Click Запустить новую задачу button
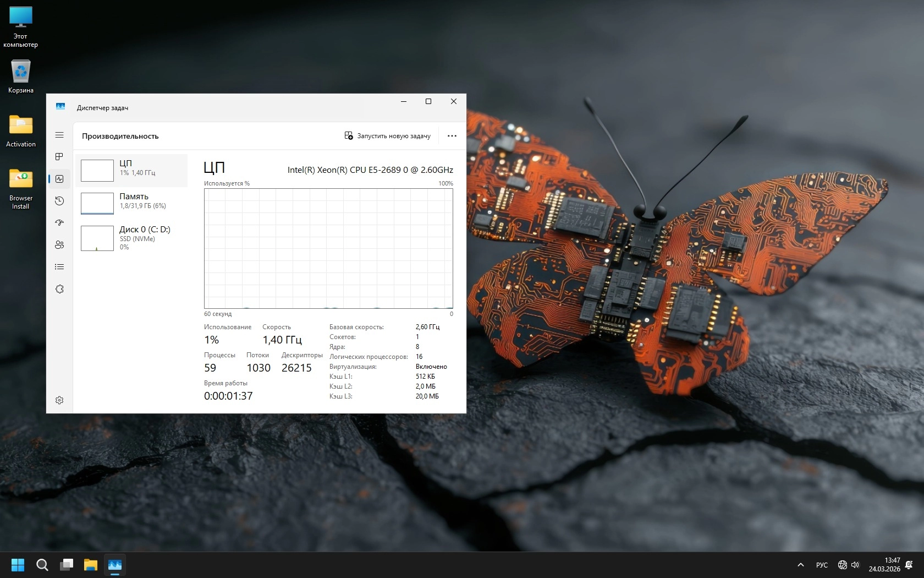Image resolution: width=924 pixels, height=578 pixels. [388, 136]
